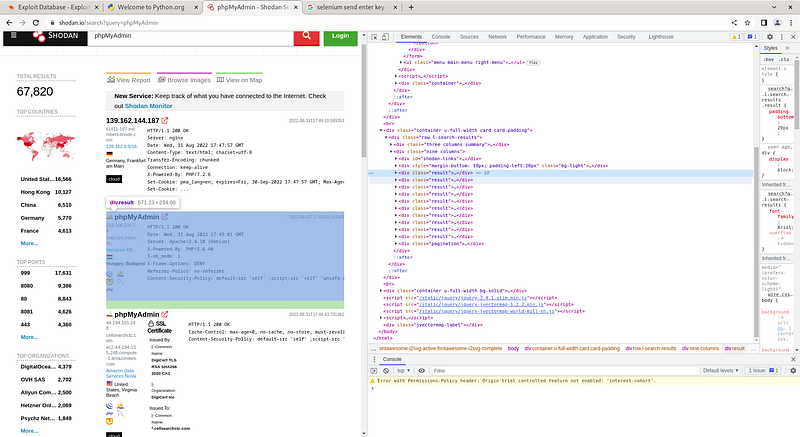The height and width of the screenshot is (437, 800).
Task: Open the Default levels dropdown
Action: coord(720,371)
